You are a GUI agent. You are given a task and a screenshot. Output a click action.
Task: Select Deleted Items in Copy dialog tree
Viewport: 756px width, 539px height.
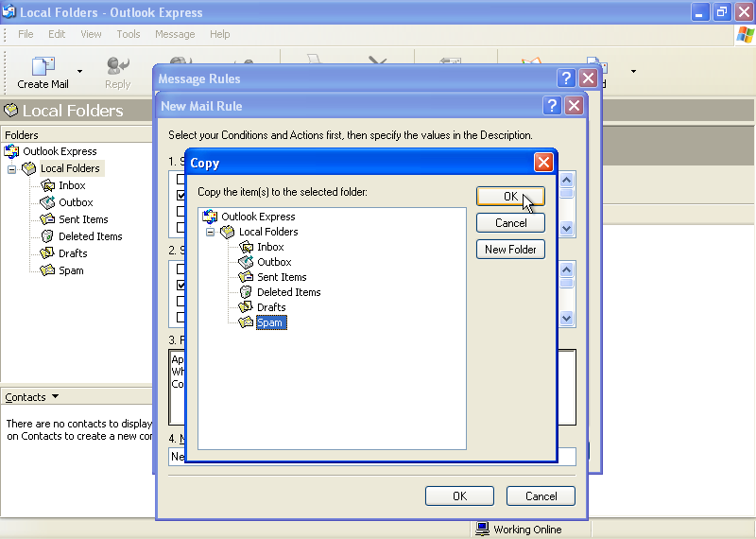(x=288, y=292)
